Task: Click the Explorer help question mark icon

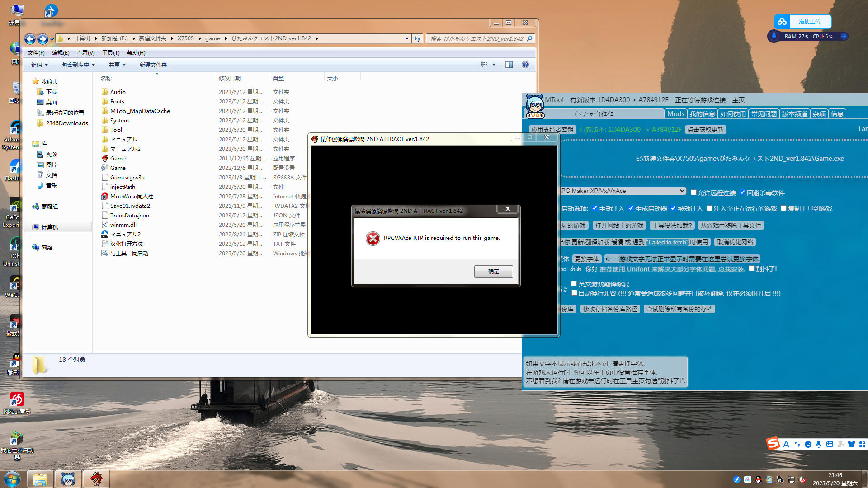Action: pos(525,65)
